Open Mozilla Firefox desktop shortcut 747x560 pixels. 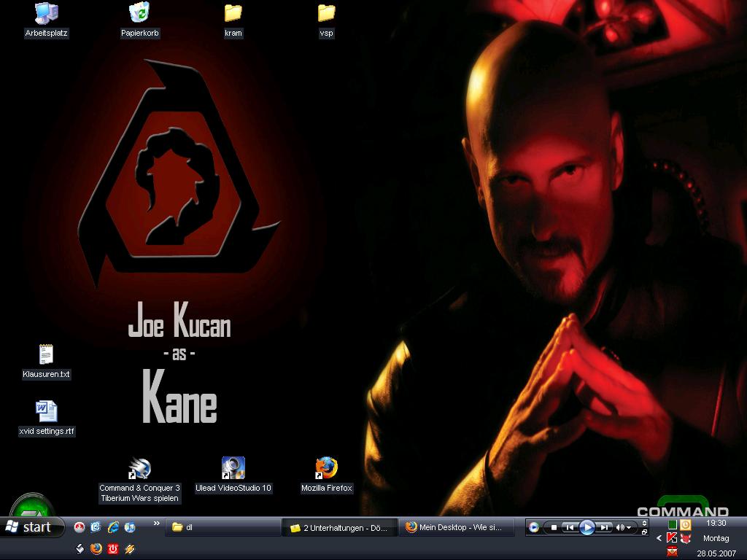[326, 468]
